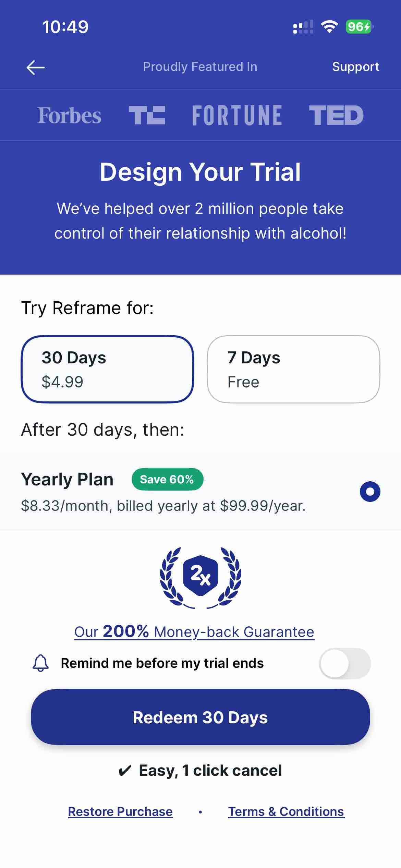Click the Save 60% badge on Yearly Plan
This screenshot has height=868, width=401.
tap(167, 479)
